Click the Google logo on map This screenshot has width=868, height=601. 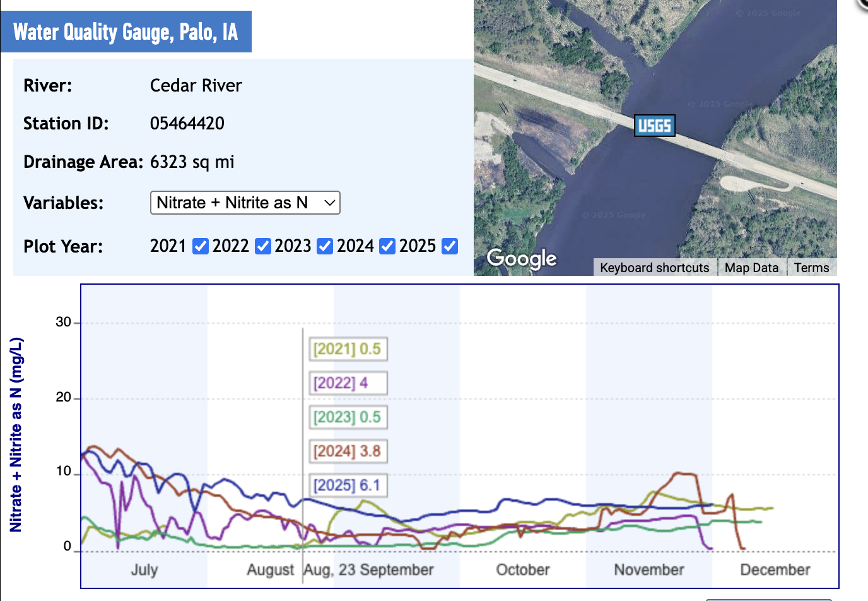click(x=522, y=258)
